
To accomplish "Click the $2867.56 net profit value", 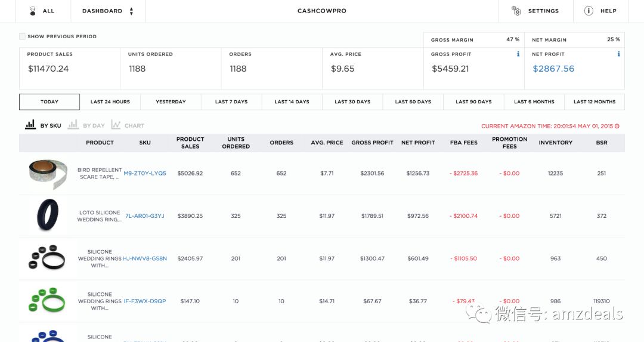I will (x=553, y=69).
